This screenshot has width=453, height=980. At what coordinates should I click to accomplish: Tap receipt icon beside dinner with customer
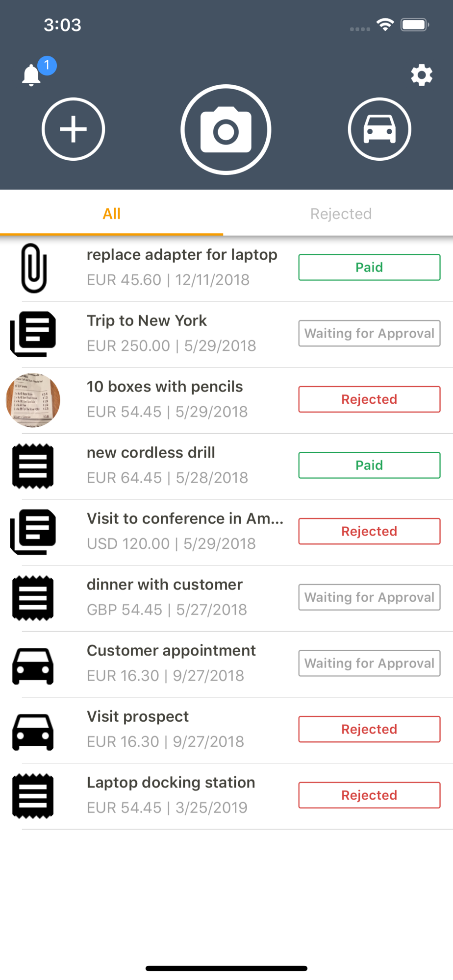(33, 598)
